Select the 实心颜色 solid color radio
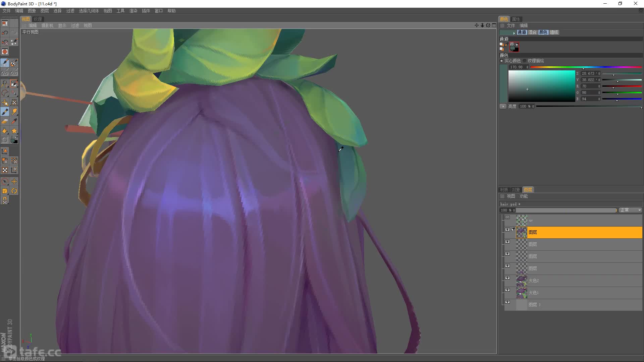The height and width of the screenshot is (362, 644). click(x=502, y=61)
